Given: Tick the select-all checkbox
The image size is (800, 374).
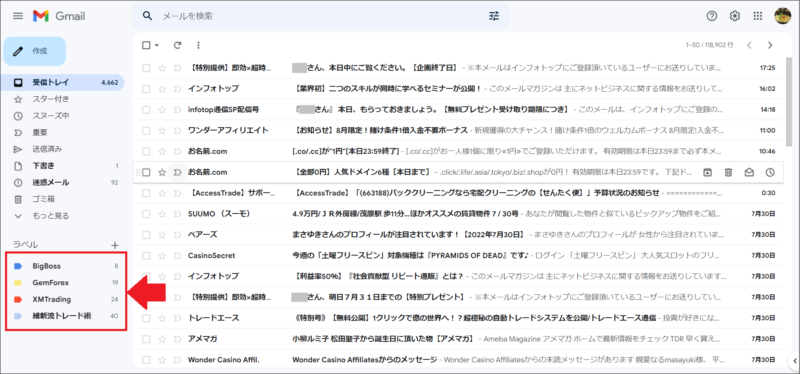Looking at the screenshot, I should [x=146, y=45].
